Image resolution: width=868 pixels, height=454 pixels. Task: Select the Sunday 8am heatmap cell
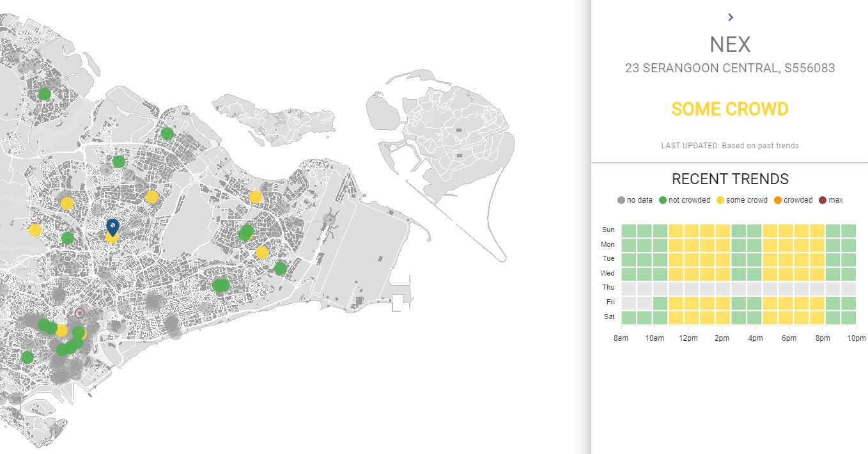tap(628, 230)
